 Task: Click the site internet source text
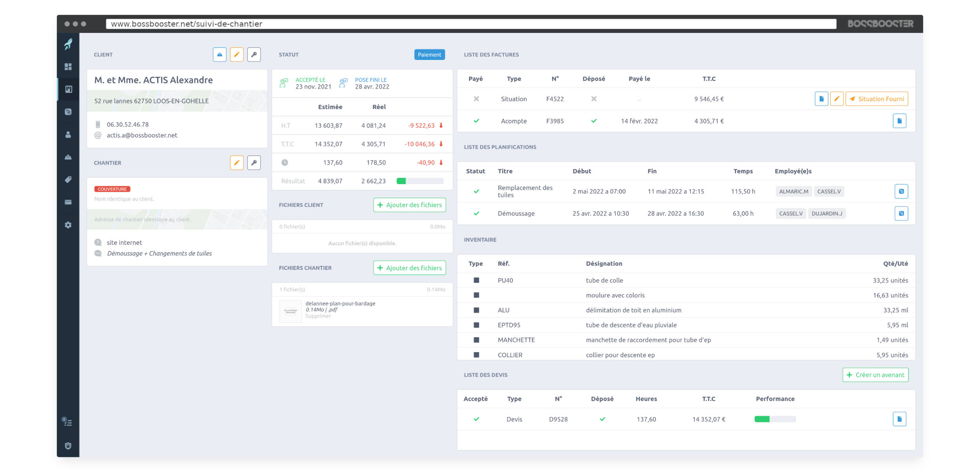pos(124,242)
